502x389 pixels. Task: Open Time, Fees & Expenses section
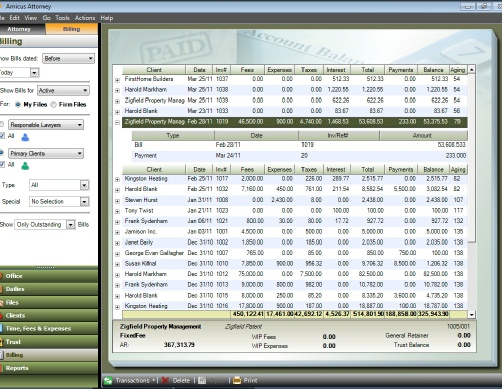point(49,329)
